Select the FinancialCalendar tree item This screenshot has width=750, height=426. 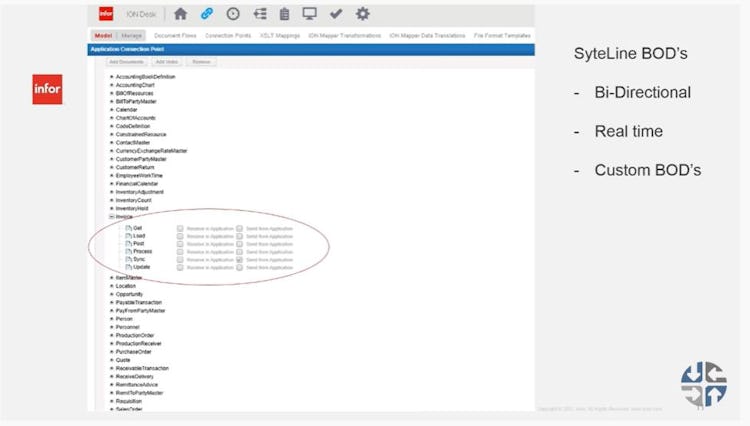pos(137,184)
